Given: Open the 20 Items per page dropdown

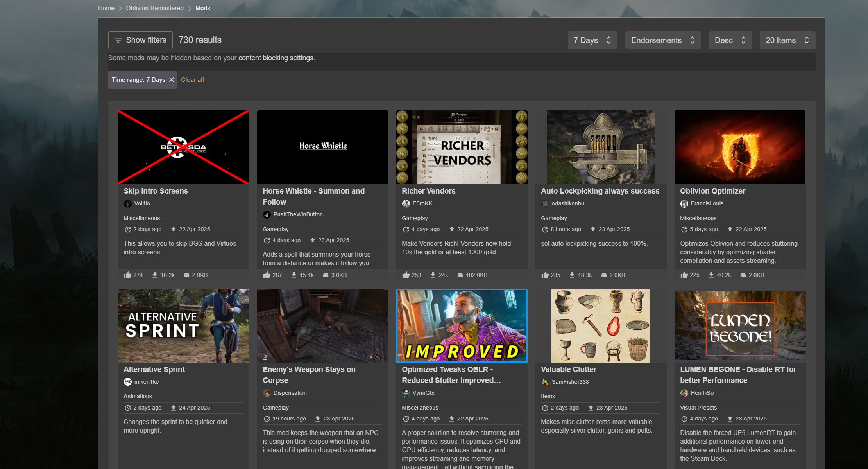Looking at the screenshot, I should 787,40.
